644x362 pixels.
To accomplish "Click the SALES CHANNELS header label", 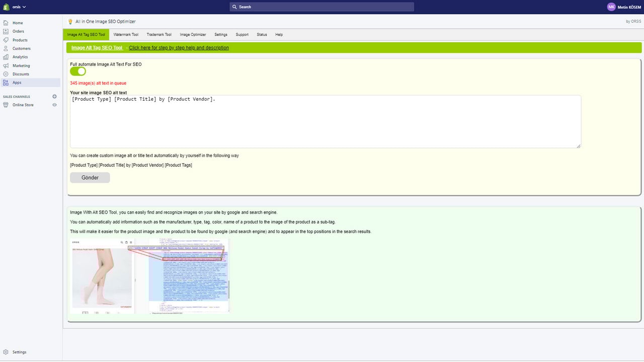I will 17,97.
